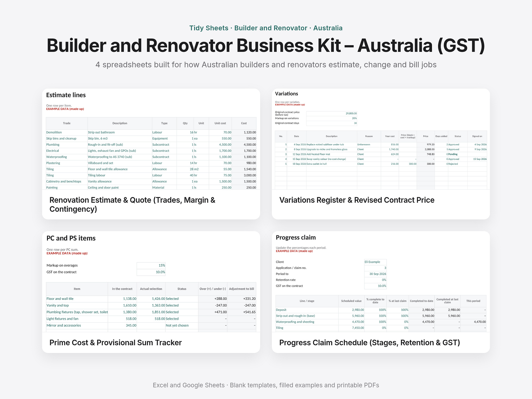
Task: Click the Tiling scheduled value 7,450.00
Action: (351, 328)
